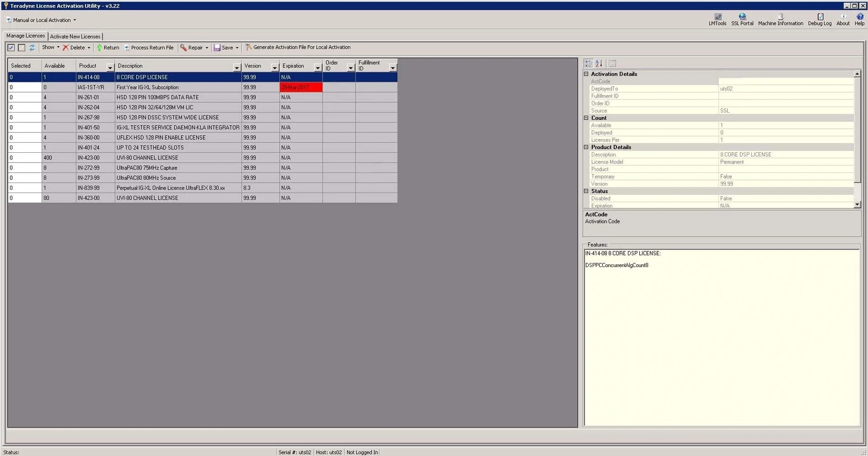The height and width of the screenshot is (456, 868).
Task: Collapse the Product Details section
Action: (586, 147)
